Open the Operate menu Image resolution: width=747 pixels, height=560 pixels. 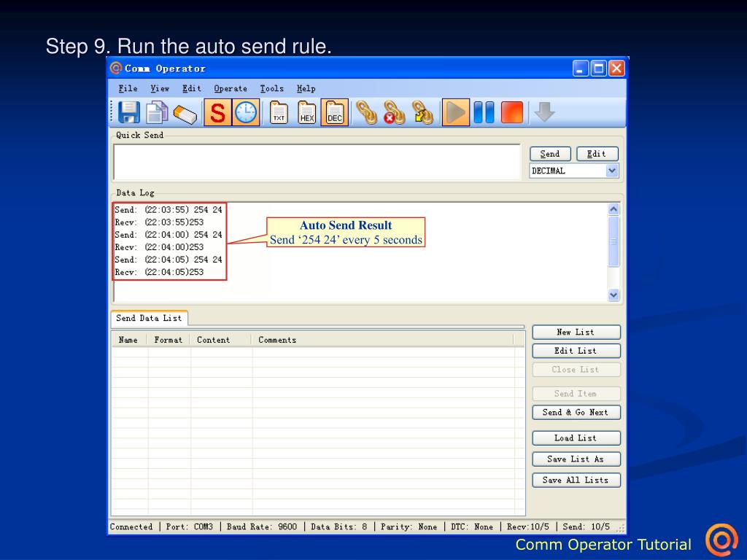[231, 88]
